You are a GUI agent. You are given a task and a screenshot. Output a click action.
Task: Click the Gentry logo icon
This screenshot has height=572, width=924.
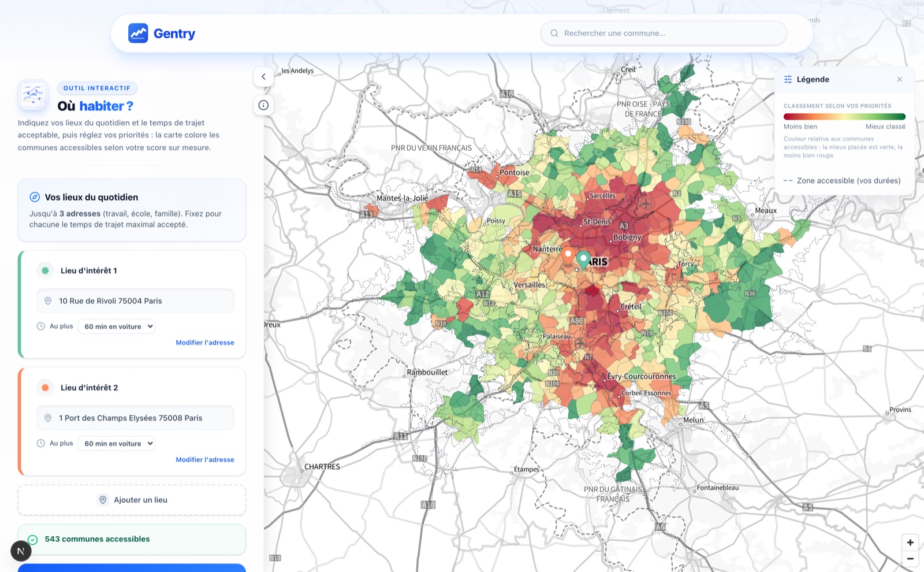tap(138, 33)
